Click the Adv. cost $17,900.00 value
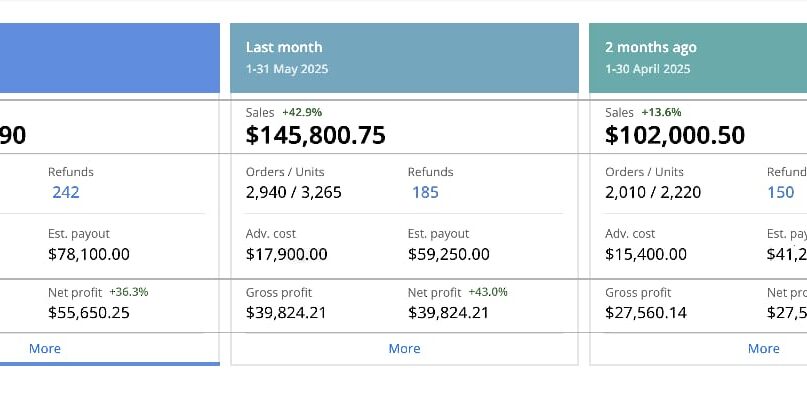The image size is (807, 395). coord(286,254)
